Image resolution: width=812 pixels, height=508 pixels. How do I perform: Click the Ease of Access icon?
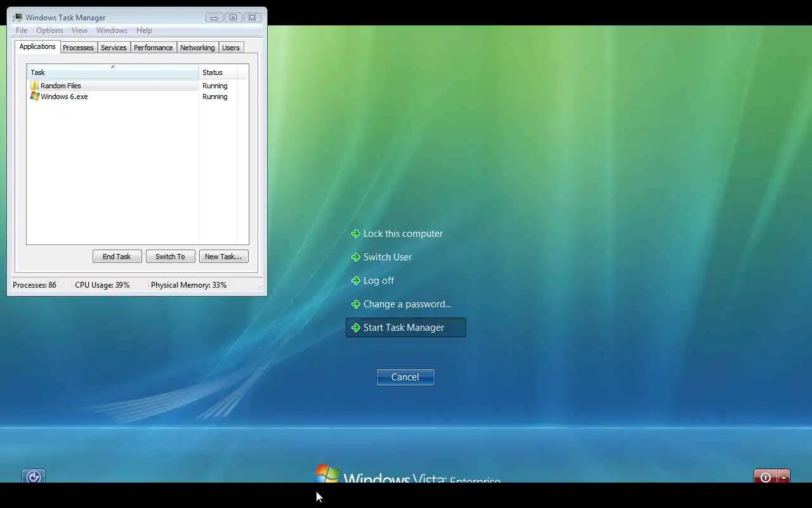pyautogui.click(x=34, y=476)
